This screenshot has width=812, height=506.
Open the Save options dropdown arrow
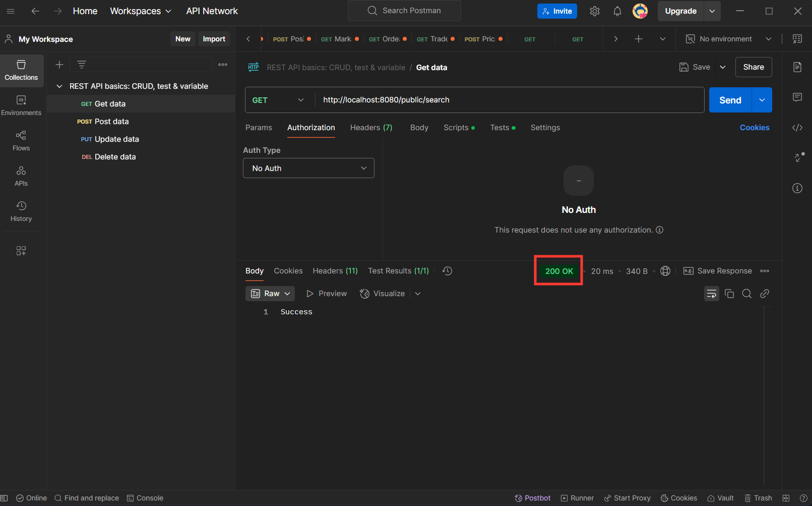point(723,67)
